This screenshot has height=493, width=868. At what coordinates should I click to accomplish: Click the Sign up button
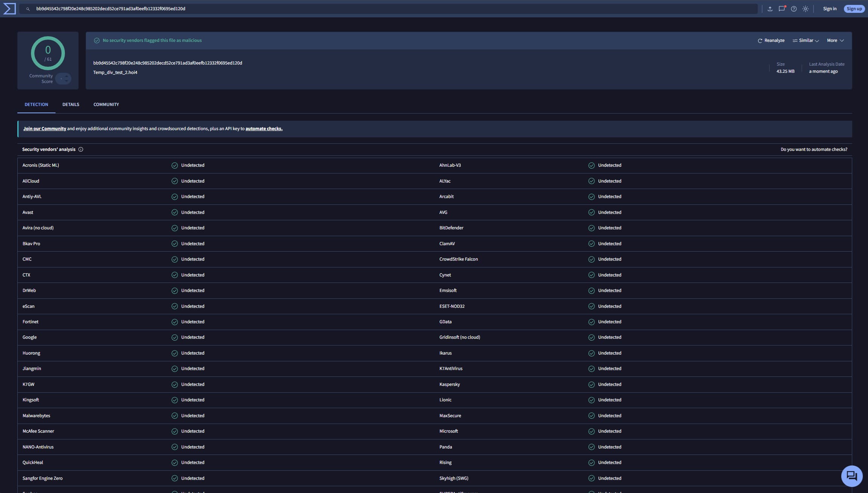[x=854, y=9]
